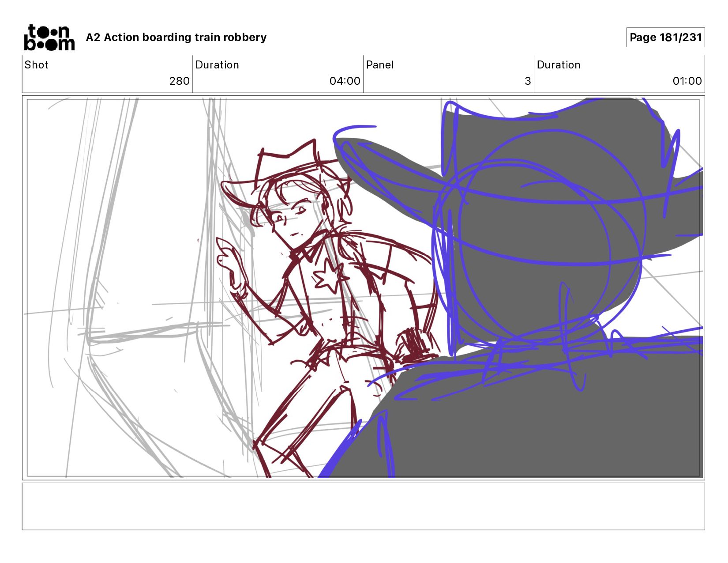This screenshot has width=728, height=563.
Task: Click the panel number 3
Action: tap(527, 81)
